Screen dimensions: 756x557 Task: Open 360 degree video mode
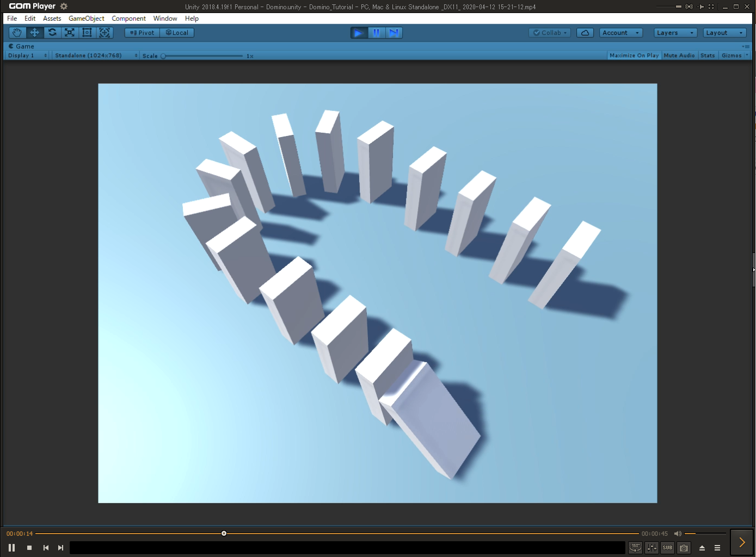[x=635, y=548]
